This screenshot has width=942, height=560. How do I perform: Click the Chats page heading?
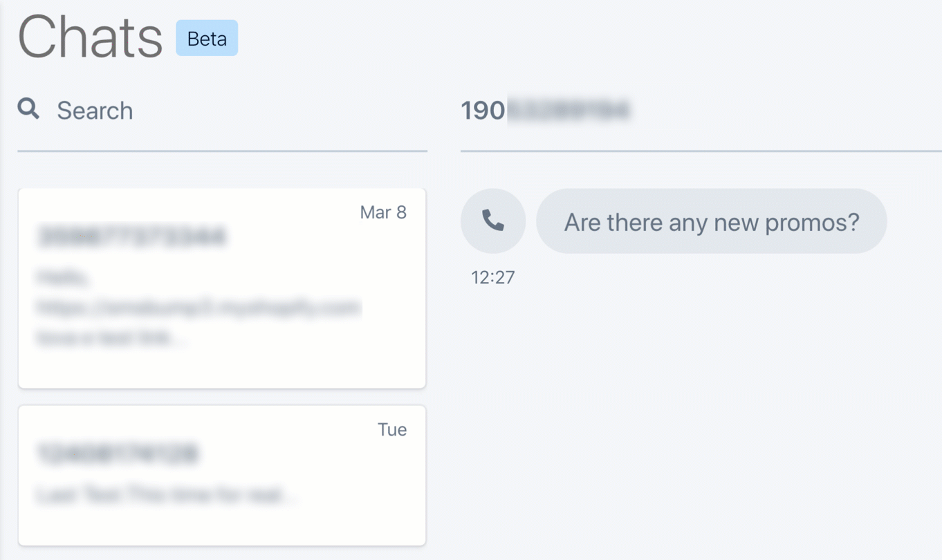coord(90,39)
